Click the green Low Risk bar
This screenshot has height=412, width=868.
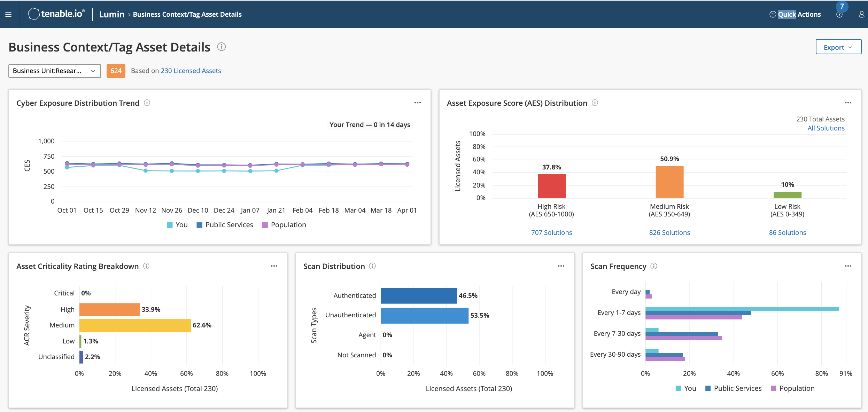788,195
